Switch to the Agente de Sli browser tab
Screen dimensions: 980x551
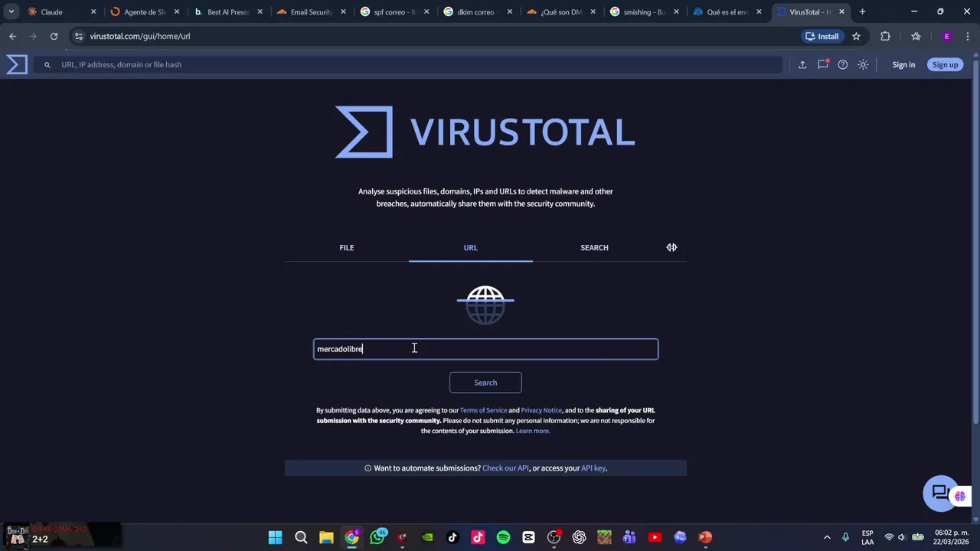145,12
